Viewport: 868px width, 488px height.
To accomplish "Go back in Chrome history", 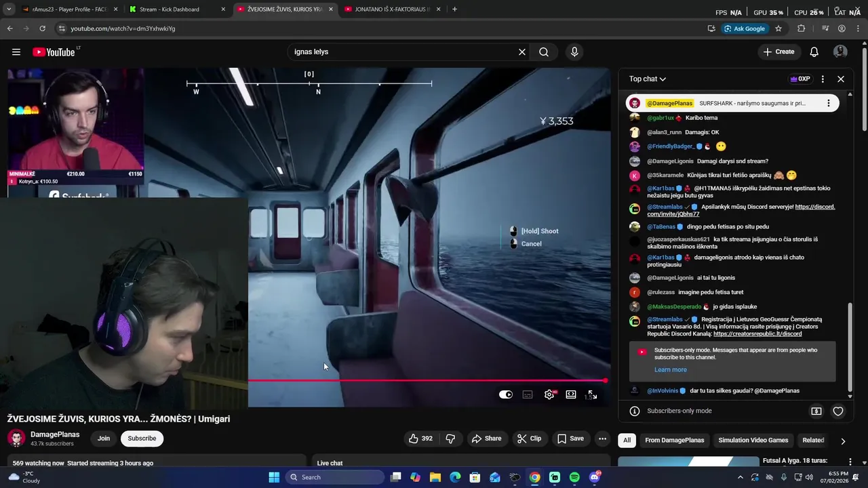I will point(9,28).
